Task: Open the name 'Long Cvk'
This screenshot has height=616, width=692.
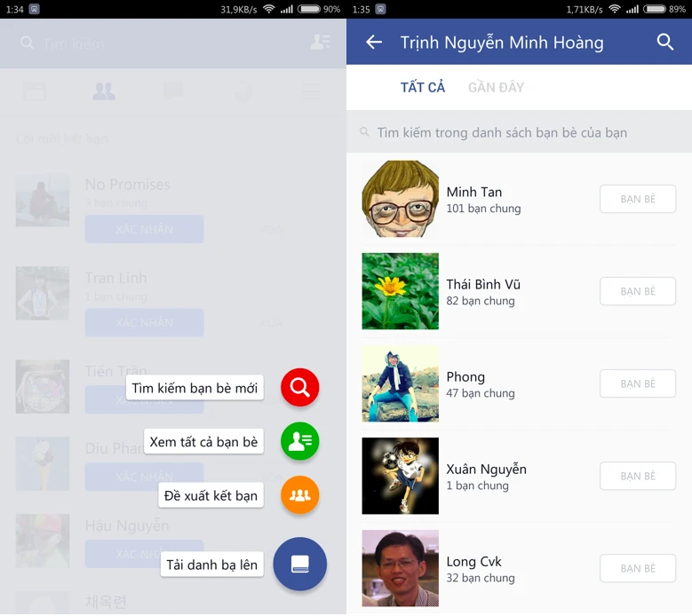Action: point(474,561)
